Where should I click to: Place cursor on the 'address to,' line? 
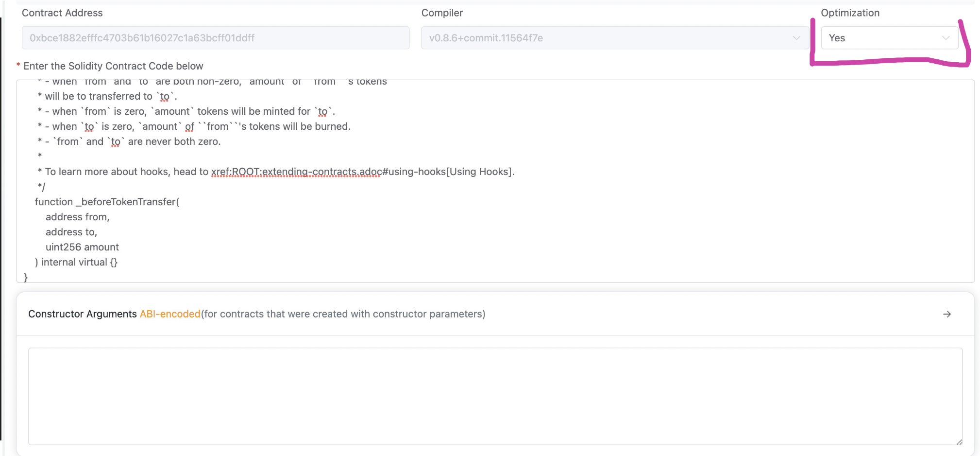tap(71, 232)
